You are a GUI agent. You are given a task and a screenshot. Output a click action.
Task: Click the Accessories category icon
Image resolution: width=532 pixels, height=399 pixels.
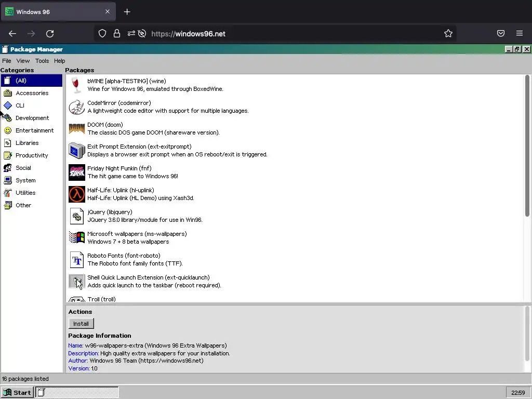click(x=7, y=93)
